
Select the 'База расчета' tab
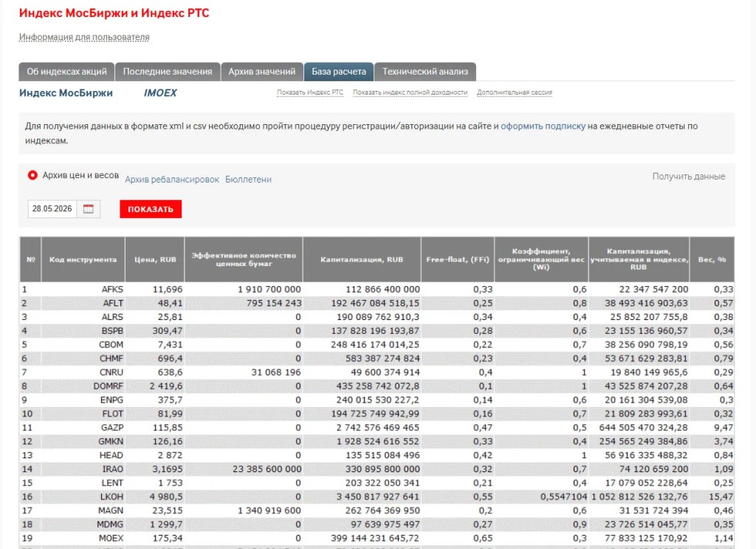click(338, 72)
